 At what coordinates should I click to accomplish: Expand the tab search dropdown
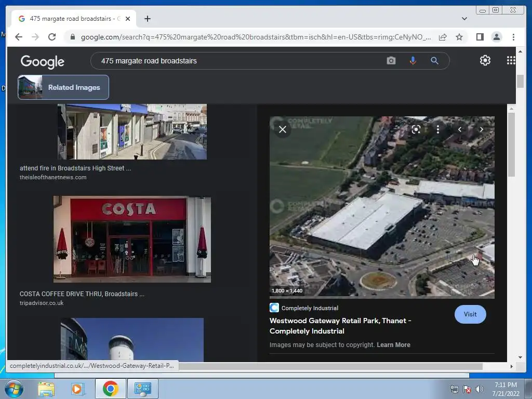point(464,19)
